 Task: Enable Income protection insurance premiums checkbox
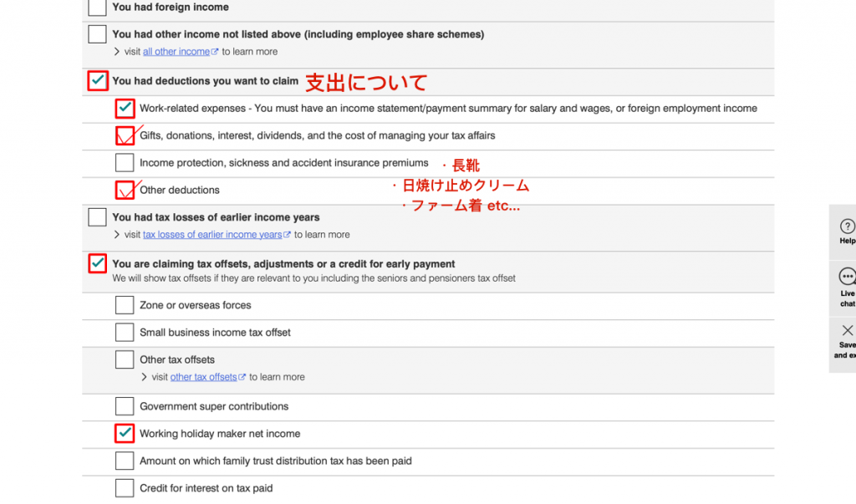(x=125, y=163)
